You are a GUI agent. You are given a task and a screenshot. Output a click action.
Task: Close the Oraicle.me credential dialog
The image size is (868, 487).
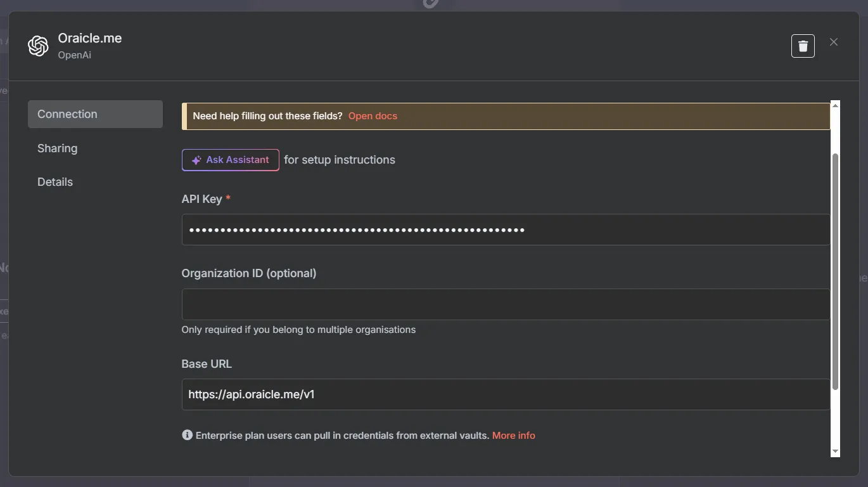pyautogui.click(x=834, y=42)
